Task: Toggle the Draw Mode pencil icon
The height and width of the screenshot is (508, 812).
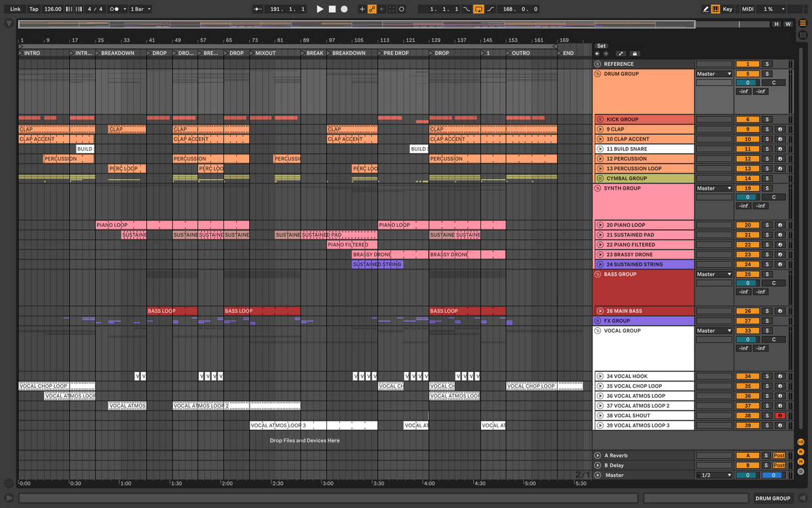Action: pyautogui.click(x=706, y=9)
